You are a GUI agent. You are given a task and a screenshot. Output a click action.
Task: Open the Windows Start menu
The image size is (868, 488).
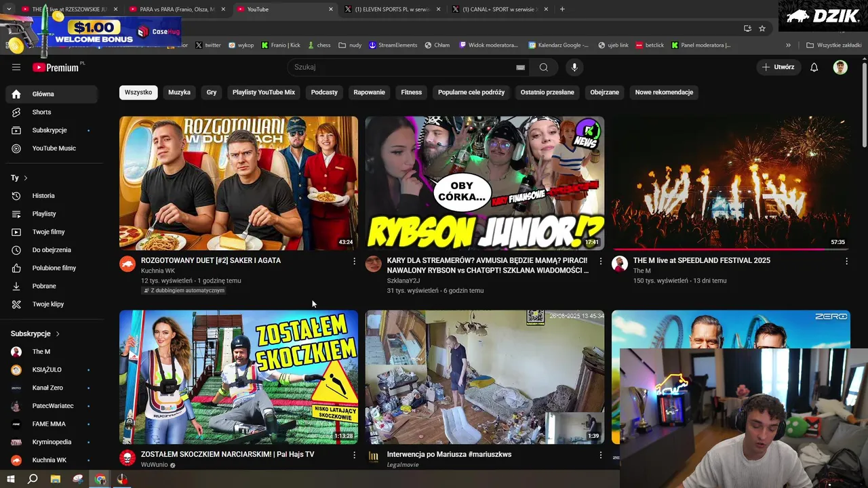10,479
